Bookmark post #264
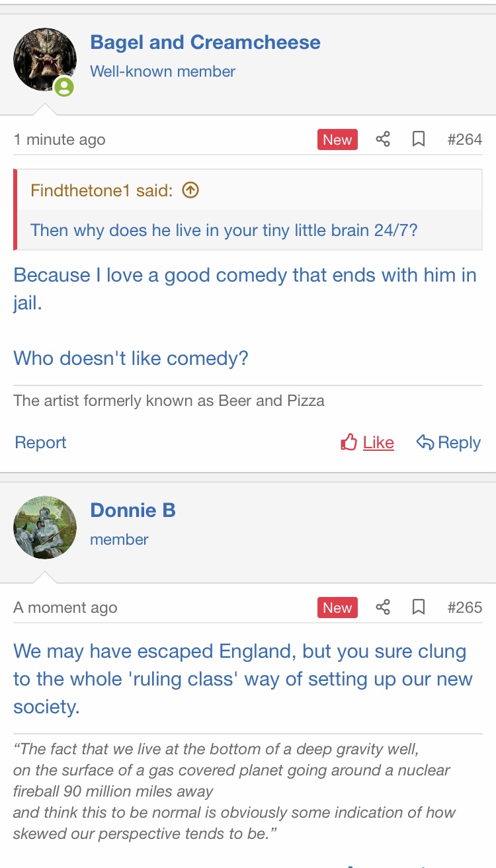The height and width of the screenshot is (868, 496). [418, 139]
